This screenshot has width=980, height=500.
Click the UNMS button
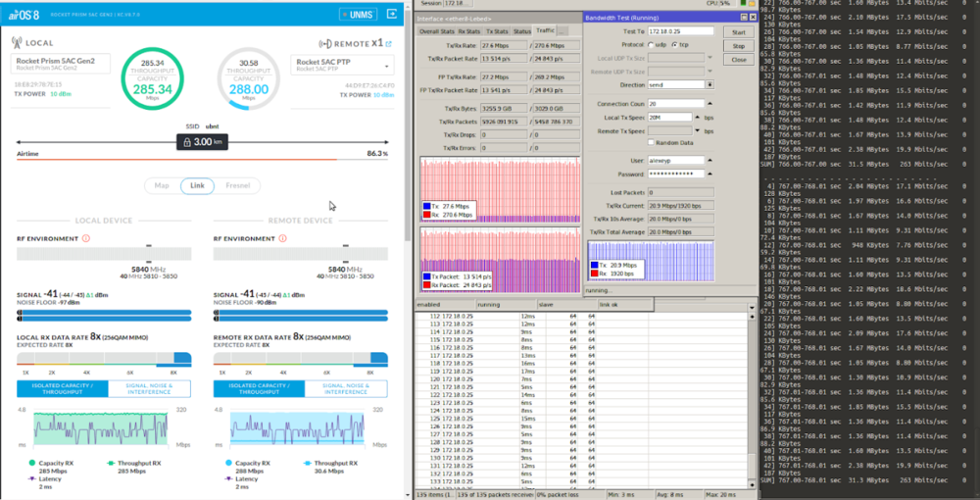358,14
